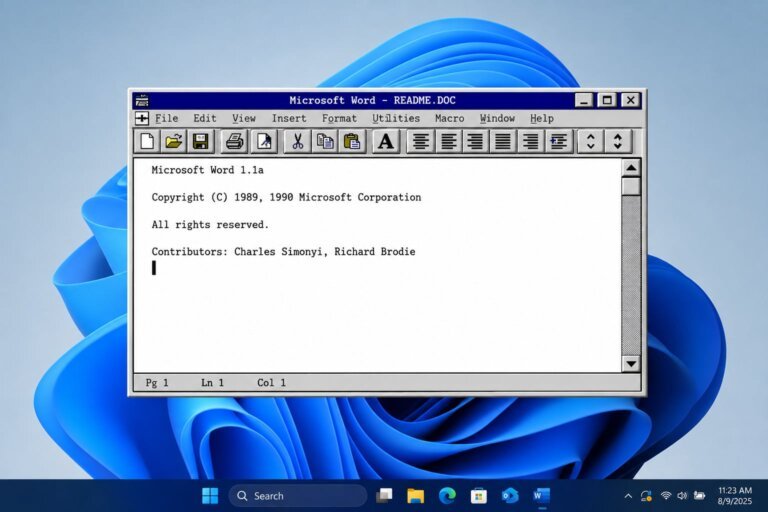
Task: Open the Insert menu
Action: (289, 118)
